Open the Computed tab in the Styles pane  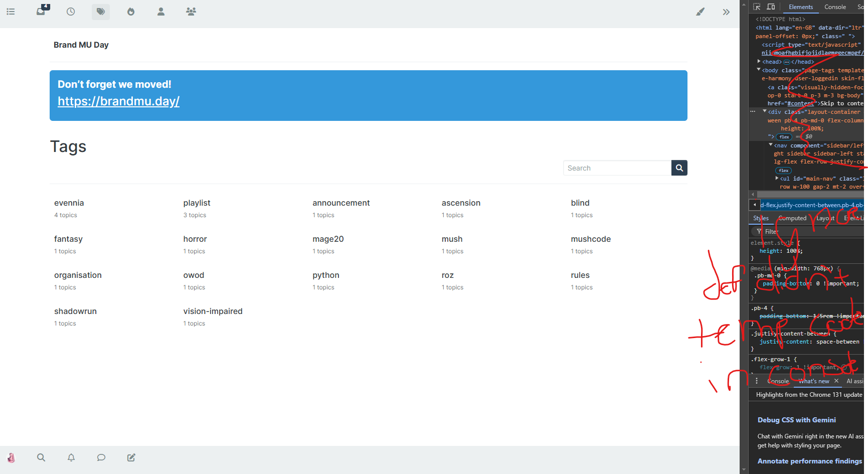point(792,218)
